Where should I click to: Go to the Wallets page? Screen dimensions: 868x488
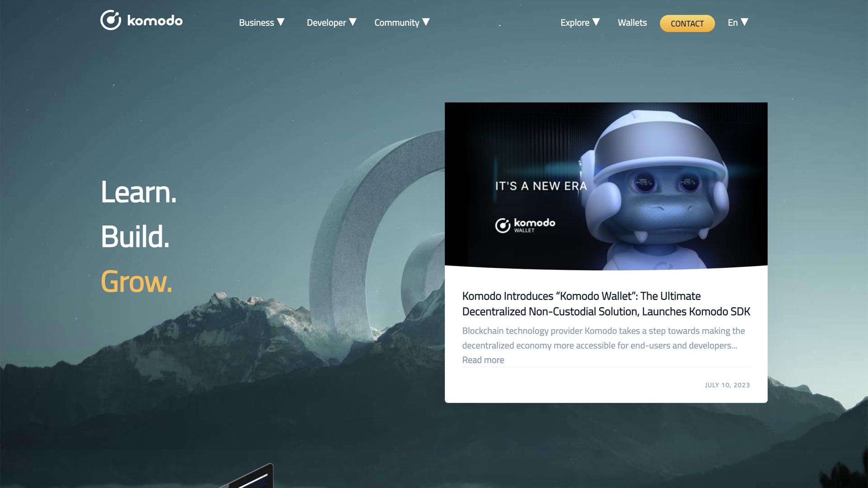coord(632,23)
